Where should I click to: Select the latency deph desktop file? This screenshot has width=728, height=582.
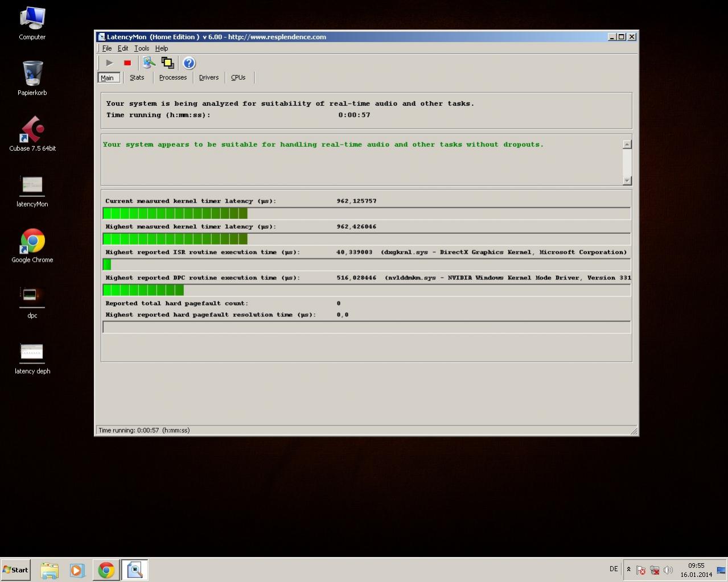[x=32, y=358]
